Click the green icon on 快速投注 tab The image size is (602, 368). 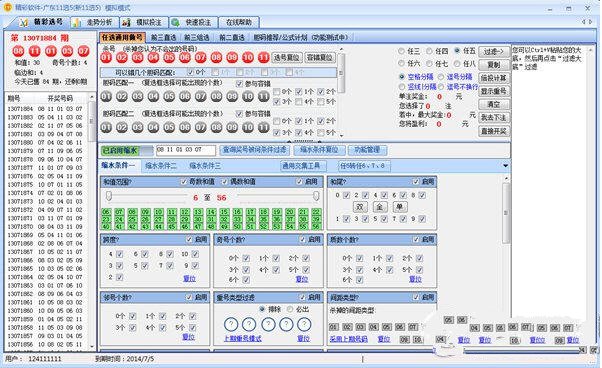tap(175, 23)
